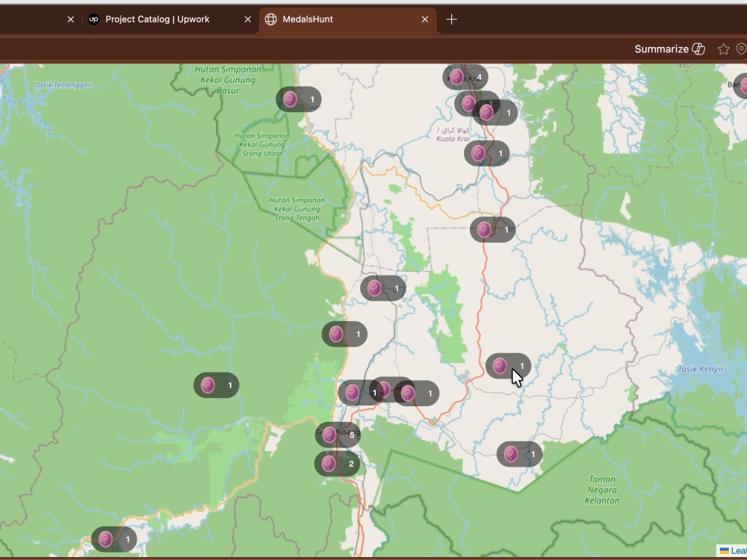This screenshot has width=747, height=560.
Task: Close the MedalsHunt tab
Action: click(425, 19)
